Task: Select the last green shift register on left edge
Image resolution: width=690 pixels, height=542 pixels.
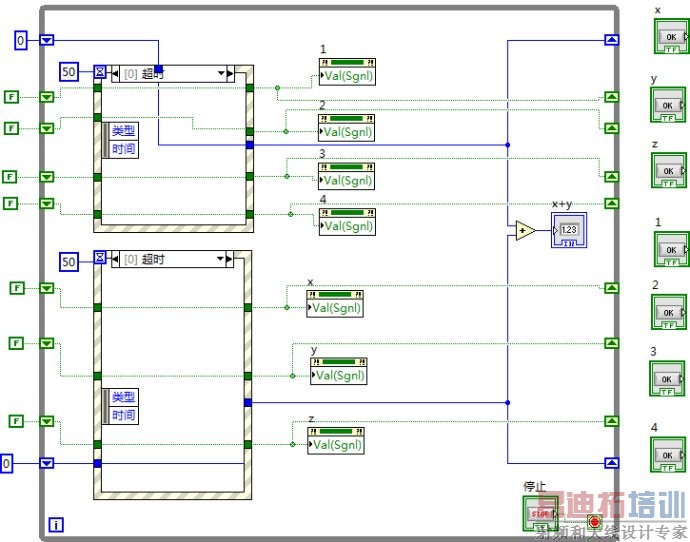Action: coord(47,421)
